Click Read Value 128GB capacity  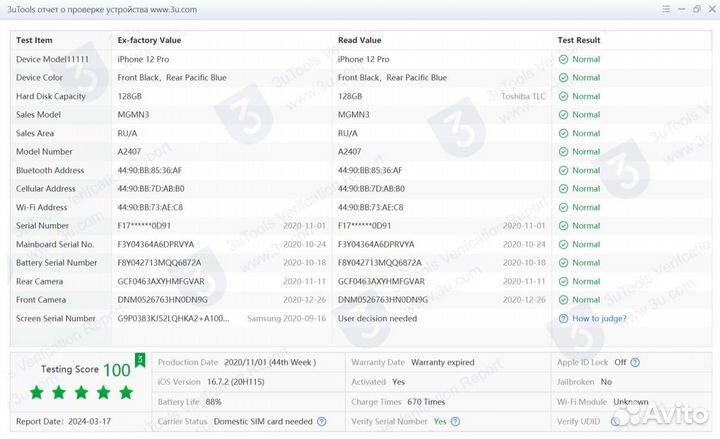(x=350, y=96)
